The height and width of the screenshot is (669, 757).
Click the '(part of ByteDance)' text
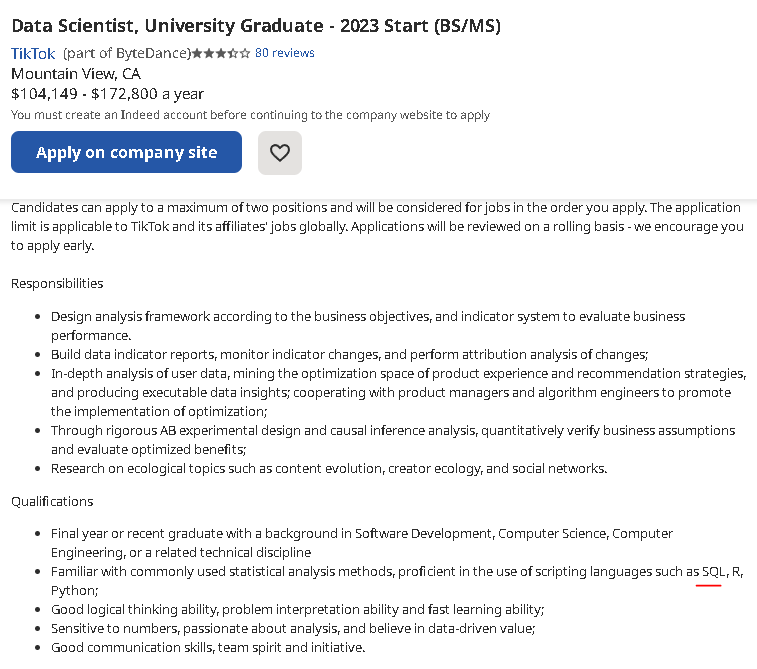click(x=127, y=53)
